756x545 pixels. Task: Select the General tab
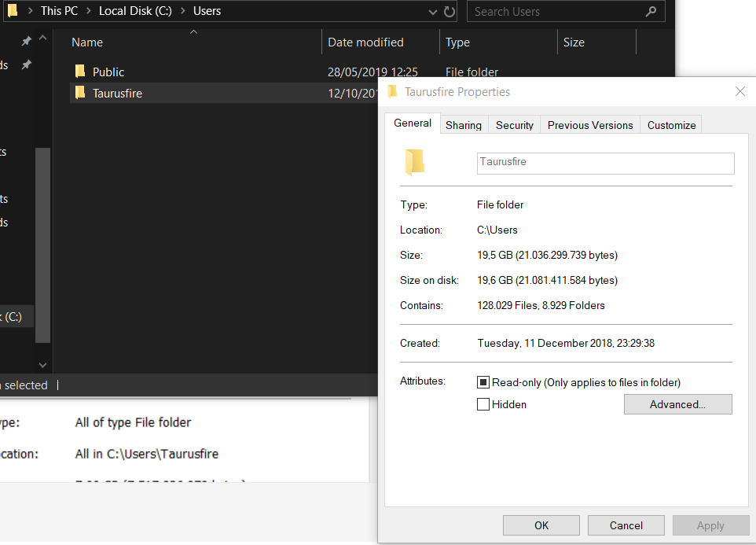pyautogui.click(x=413, y=123)
